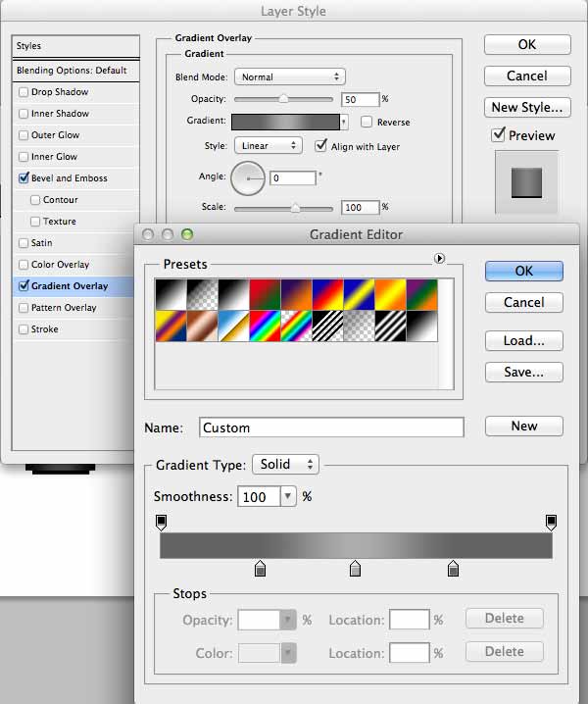Screen dimensions: 588x704
Task: Click the Smoothness value field
Action: 259,496
